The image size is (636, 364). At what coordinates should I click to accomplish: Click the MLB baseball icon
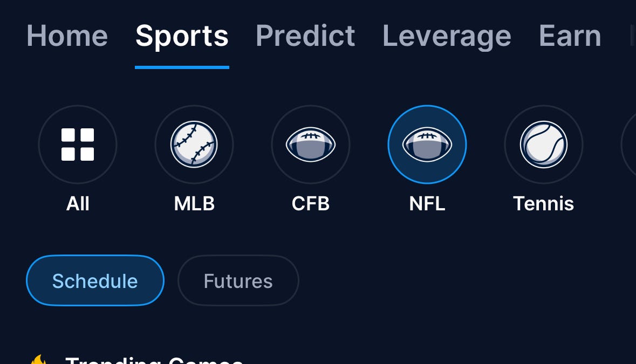click(x=194, y=145)
